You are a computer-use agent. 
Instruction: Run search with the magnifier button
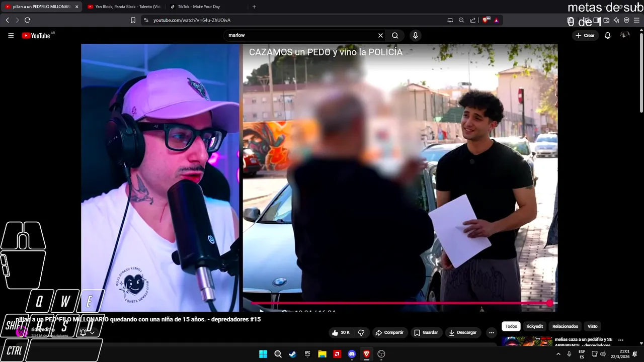tap(395, 36)
